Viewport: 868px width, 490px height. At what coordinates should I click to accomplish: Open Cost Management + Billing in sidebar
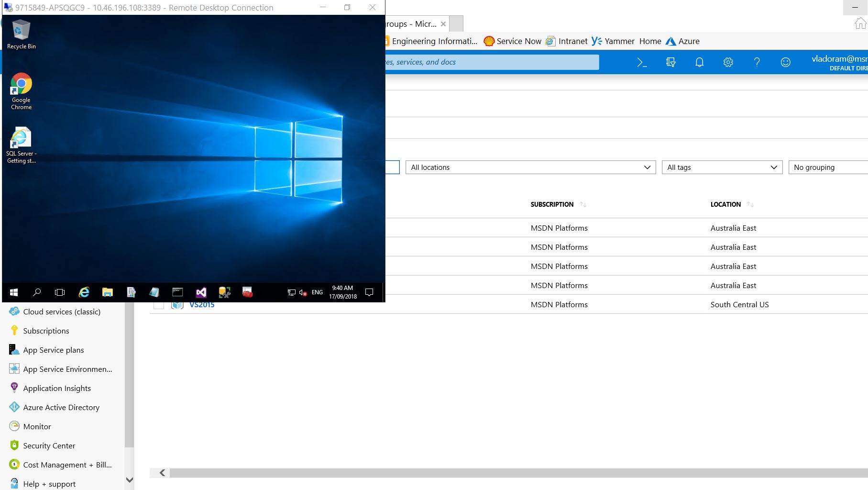point(67,465)
